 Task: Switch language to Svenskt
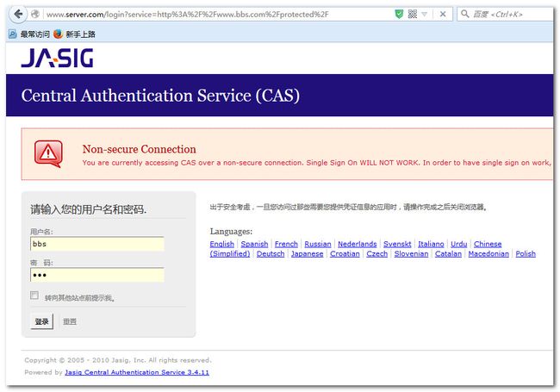[x=397, y=244]
